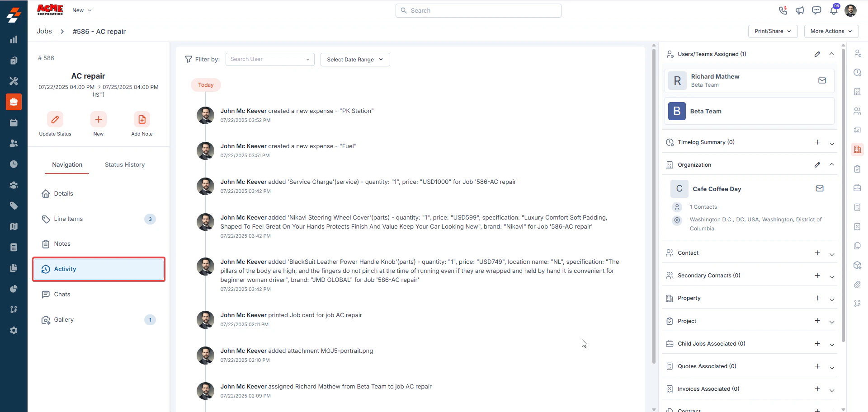Viewport: 868px width, 412px height.
Task: Add Quotes Associated plus icon
Action: (x=817, y=366)
